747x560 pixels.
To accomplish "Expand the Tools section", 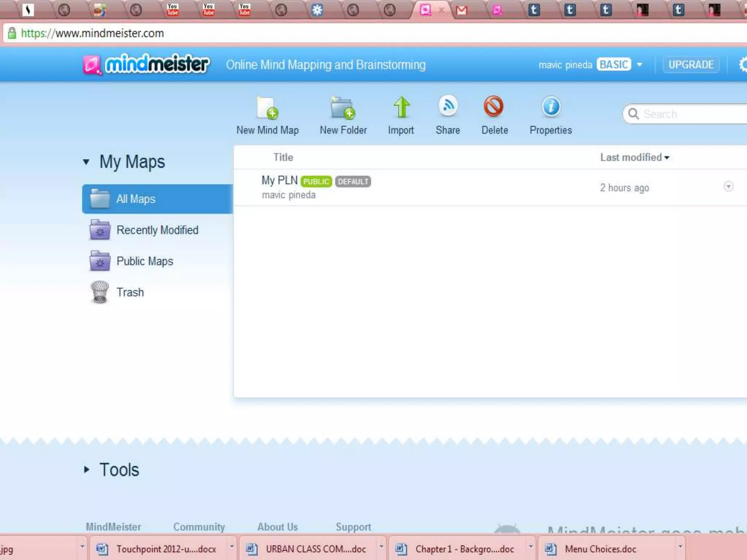I will [86, 470].
